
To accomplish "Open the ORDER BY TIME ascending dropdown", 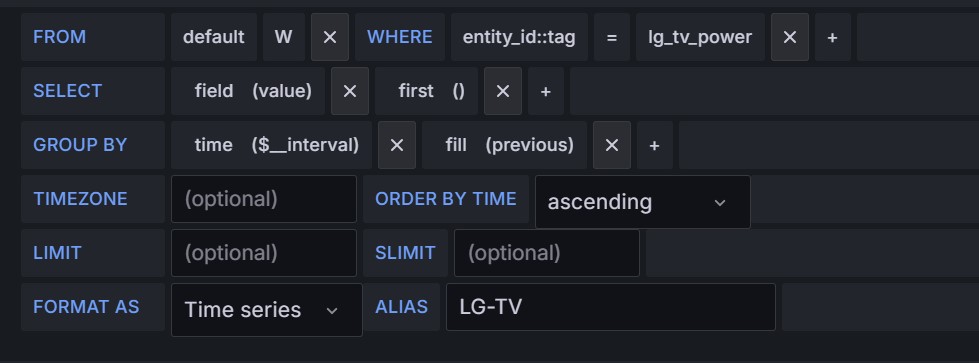I will point(642,202).
